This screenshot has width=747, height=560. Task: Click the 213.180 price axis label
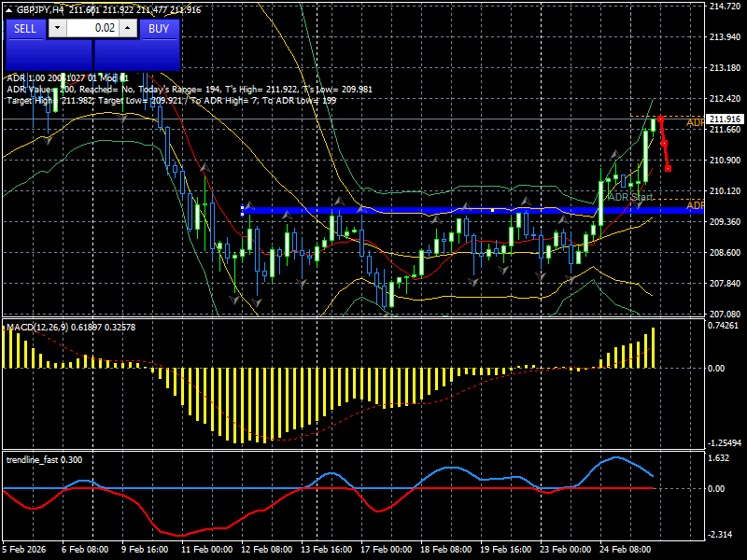725,67
